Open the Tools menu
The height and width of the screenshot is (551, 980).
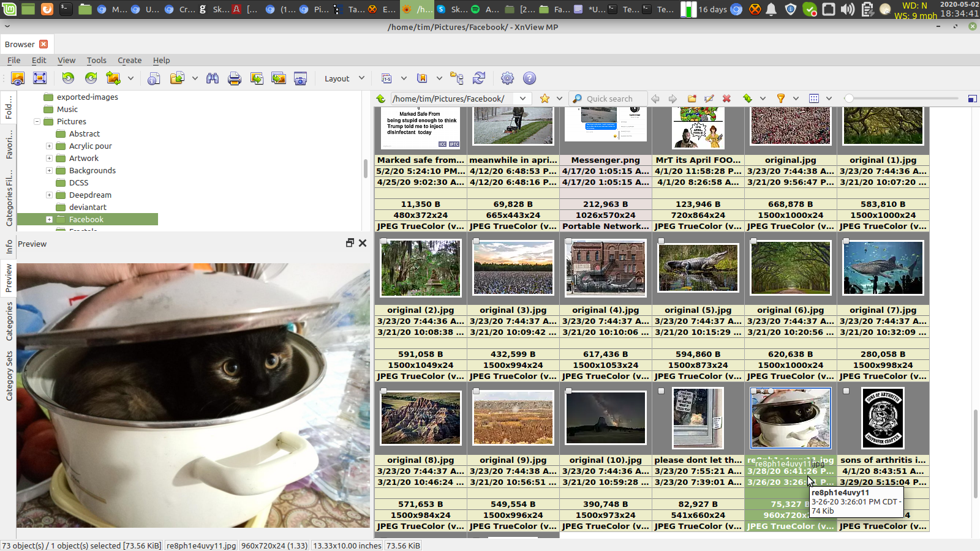click(96, 60)
